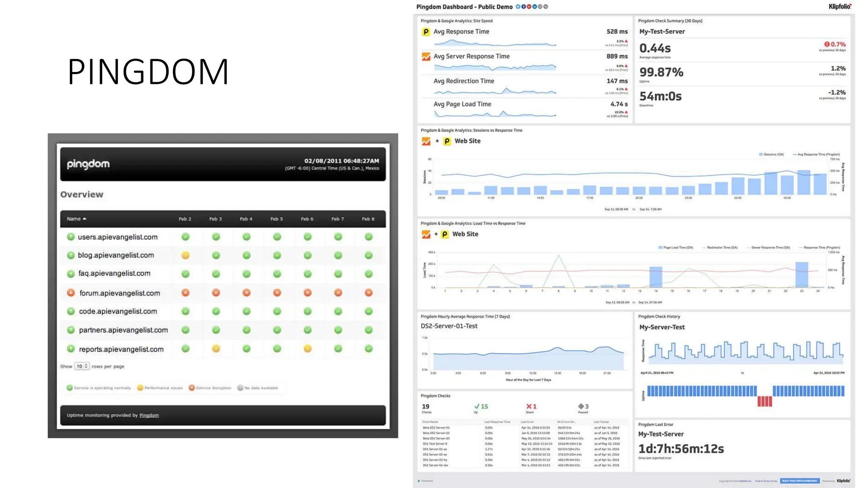Viewport: 868px width, 488px height.
Task: Click the Build Your Own Dashboards button
Action: pos(800,481)
